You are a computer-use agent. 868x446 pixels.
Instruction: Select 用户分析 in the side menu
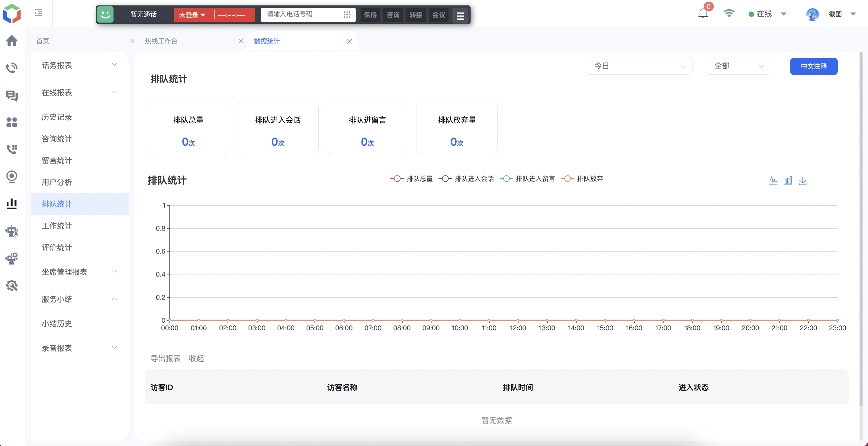(x=79, y=182)
